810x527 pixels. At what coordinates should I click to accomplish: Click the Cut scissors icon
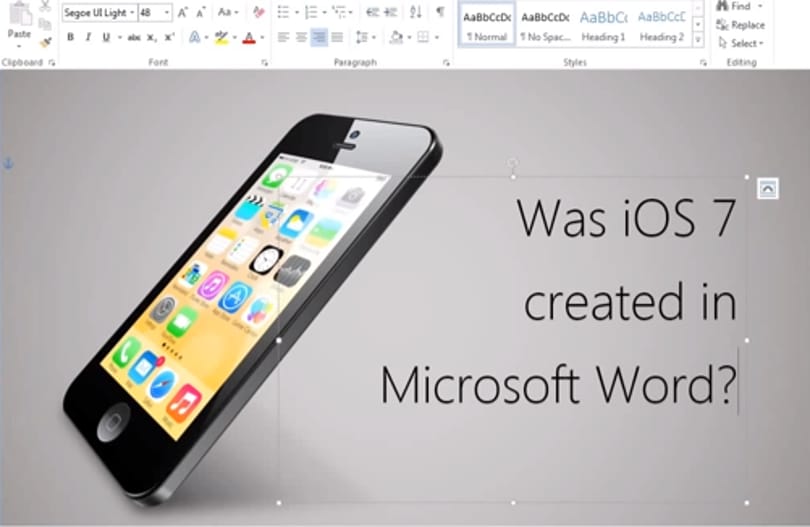[x=45, y=6]
